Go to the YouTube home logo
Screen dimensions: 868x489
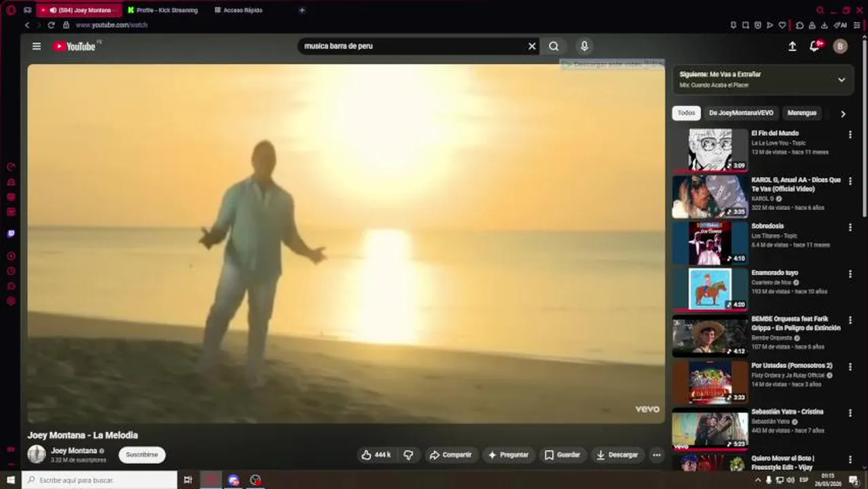75,46
